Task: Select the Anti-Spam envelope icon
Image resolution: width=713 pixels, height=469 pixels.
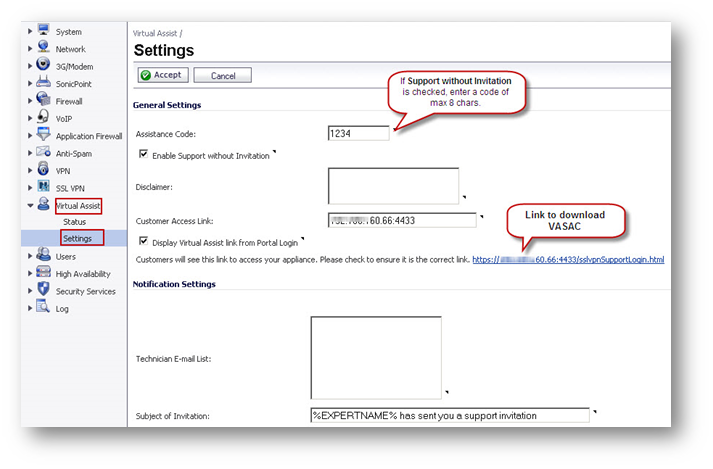Action: pyautogui.click(x=44, y=152)
